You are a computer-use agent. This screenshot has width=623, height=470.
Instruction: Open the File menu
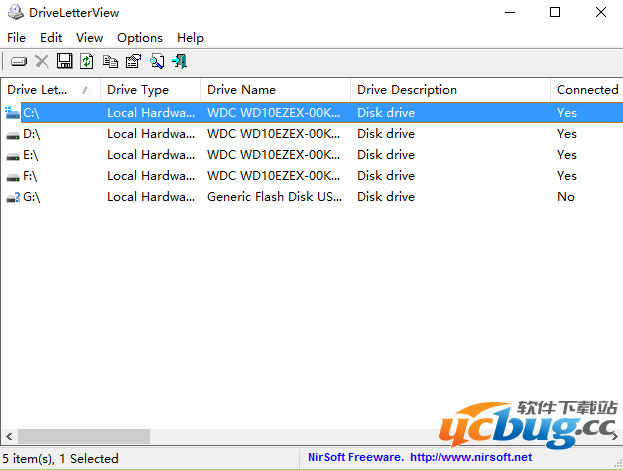[x=16, y=37]
